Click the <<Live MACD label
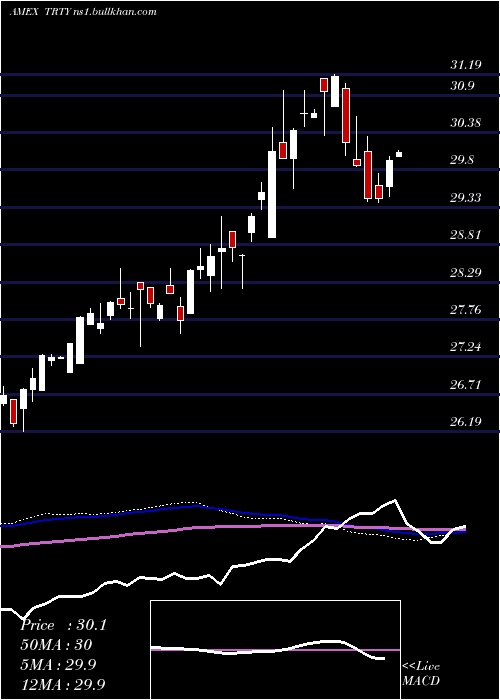This screenshot has width=500, height=700. pyautogui.click(x=421, y=673)
